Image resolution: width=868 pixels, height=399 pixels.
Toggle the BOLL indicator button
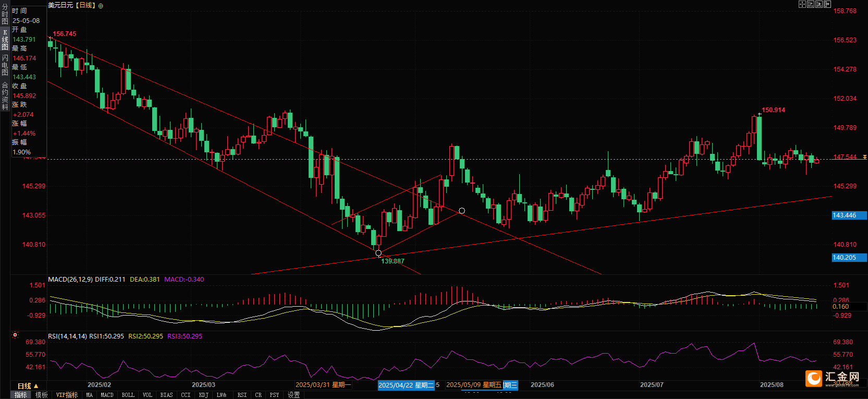(128, 395)
